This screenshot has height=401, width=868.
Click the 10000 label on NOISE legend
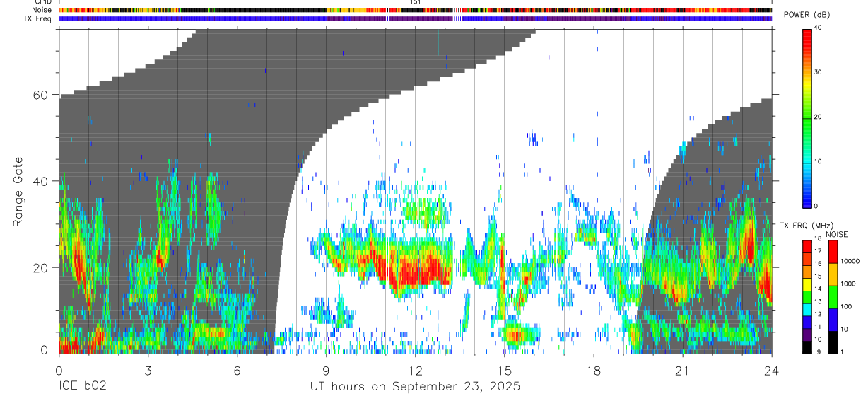pos(850,261)
